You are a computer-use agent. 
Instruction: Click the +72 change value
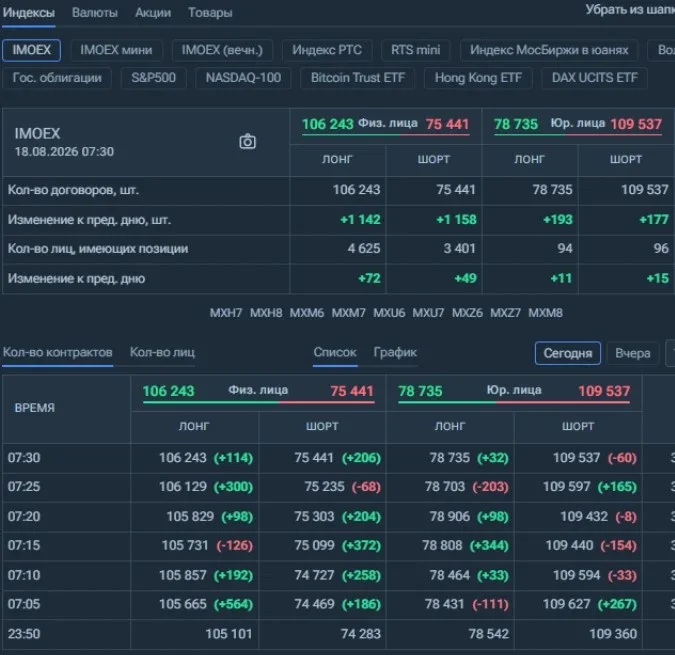369,278
